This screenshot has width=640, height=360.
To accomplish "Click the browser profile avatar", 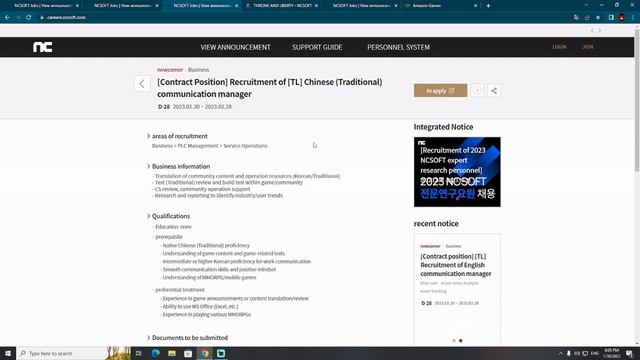I will click(x=622, y=18).
